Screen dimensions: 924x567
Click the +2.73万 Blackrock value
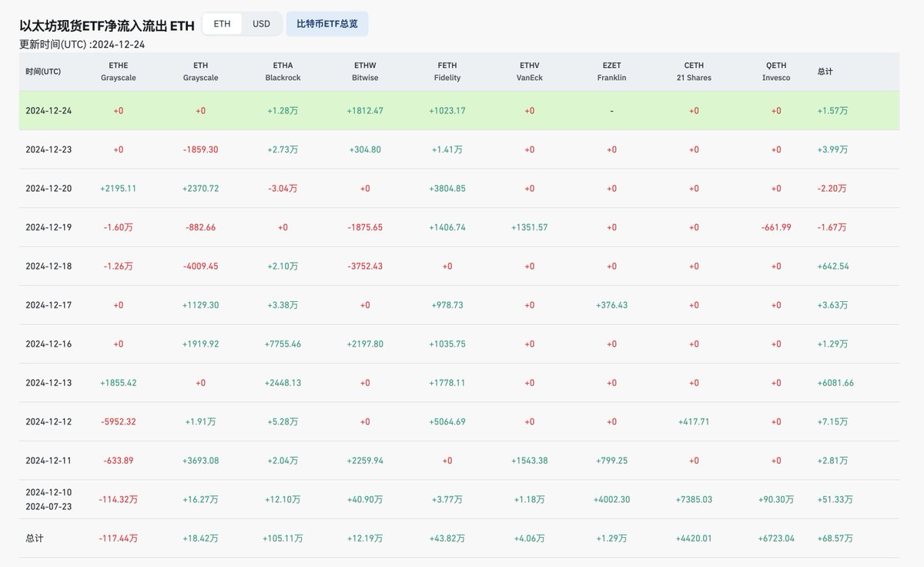pyautogui.click(x=283, y=149)
